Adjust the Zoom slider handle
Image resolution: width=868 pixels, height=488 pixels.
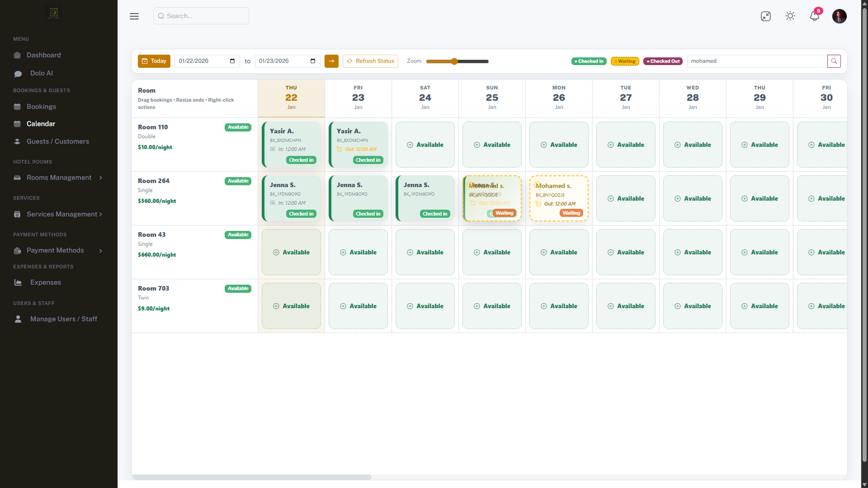tap(455, 61)
